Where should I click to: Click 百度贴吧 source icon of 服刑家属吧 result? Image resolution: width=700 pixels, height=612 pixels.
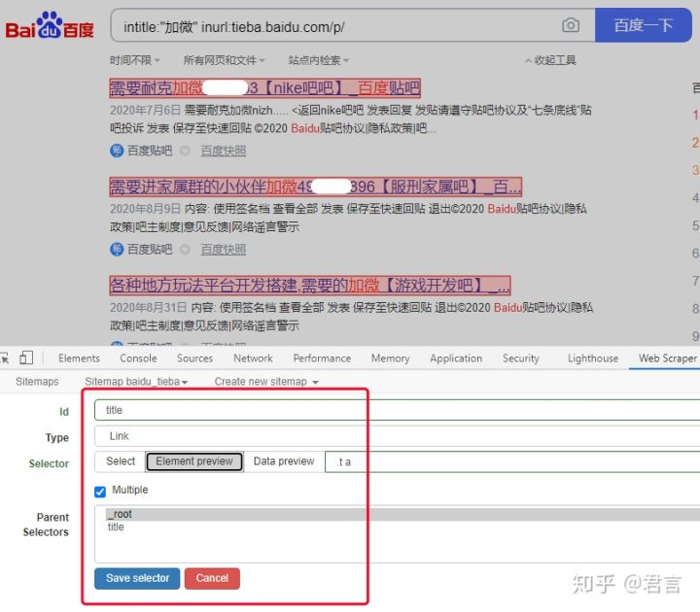[117, 250]
